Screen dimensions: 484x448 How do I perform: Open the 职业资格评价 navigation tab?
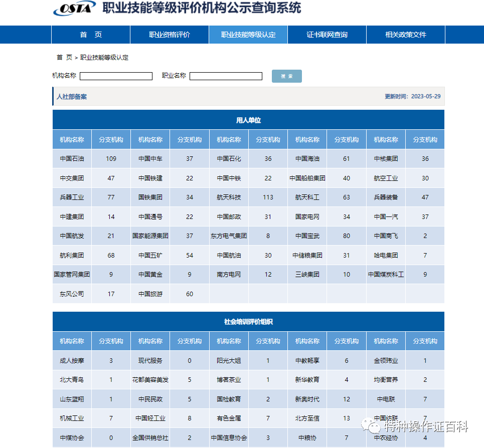tap(170, 35)
